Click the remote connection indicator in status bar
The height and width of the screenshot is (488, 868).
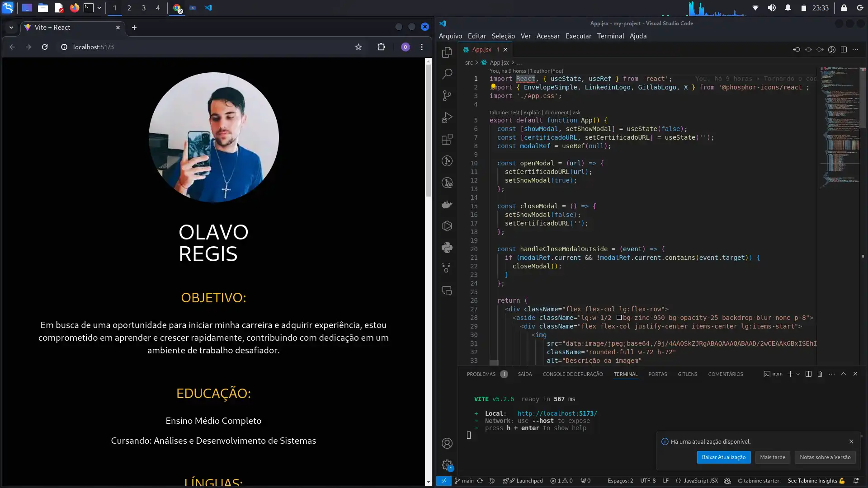(x=443, y=481)
